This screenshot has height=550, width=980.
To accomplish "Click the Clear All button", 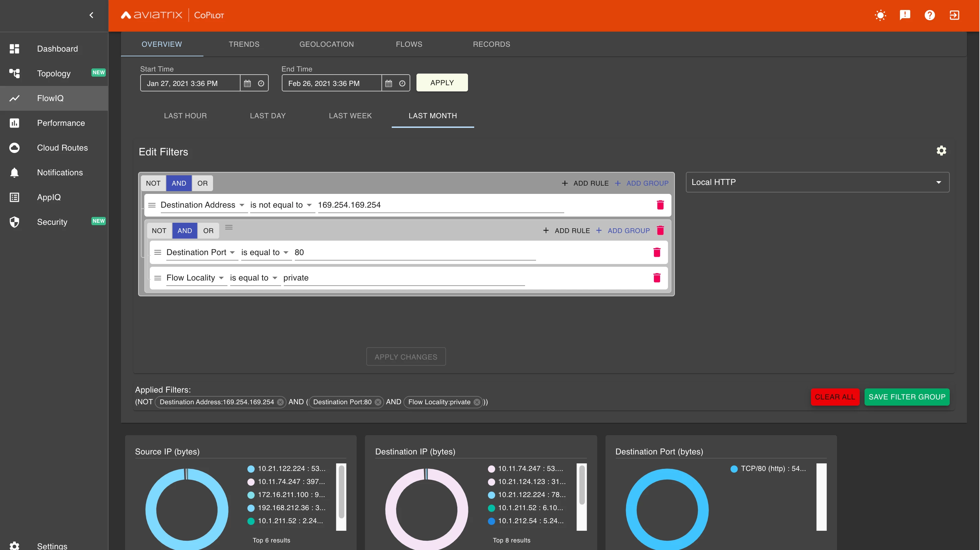I will 835,397.
